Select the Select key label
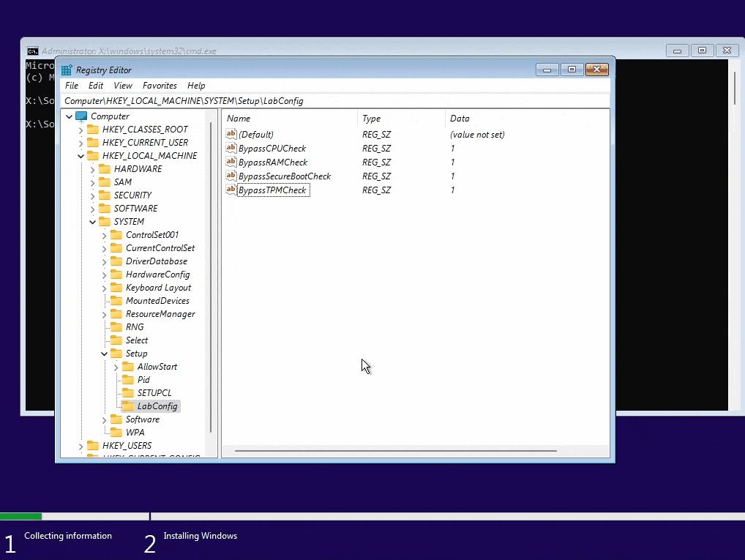Viewport: 745px width, 560px height. pos(137,340)
